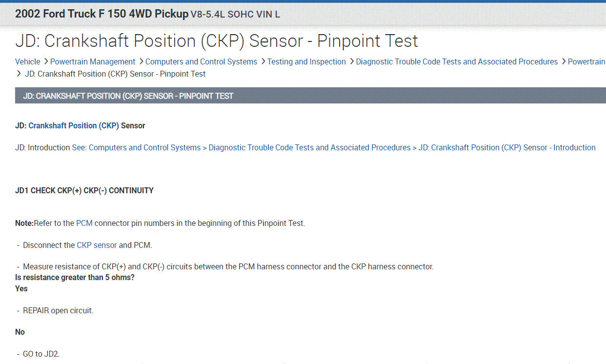Viewport: 606px width, 364px height.
Task: Click chevron before Testing and Inspection breadcrumb
Action: tap(263, 62)
